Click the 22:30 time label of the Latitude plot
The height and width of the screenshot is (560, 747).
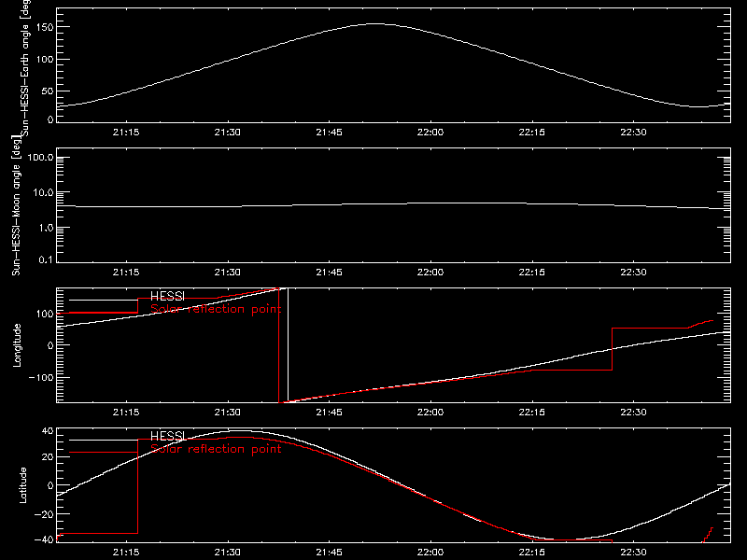[x=634, y=553]
